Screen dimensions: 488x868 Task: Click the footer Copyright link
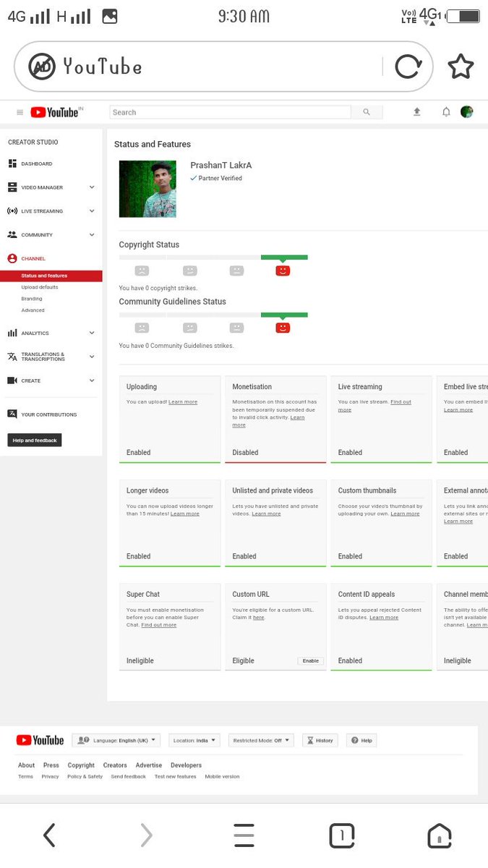pos(81,765)
